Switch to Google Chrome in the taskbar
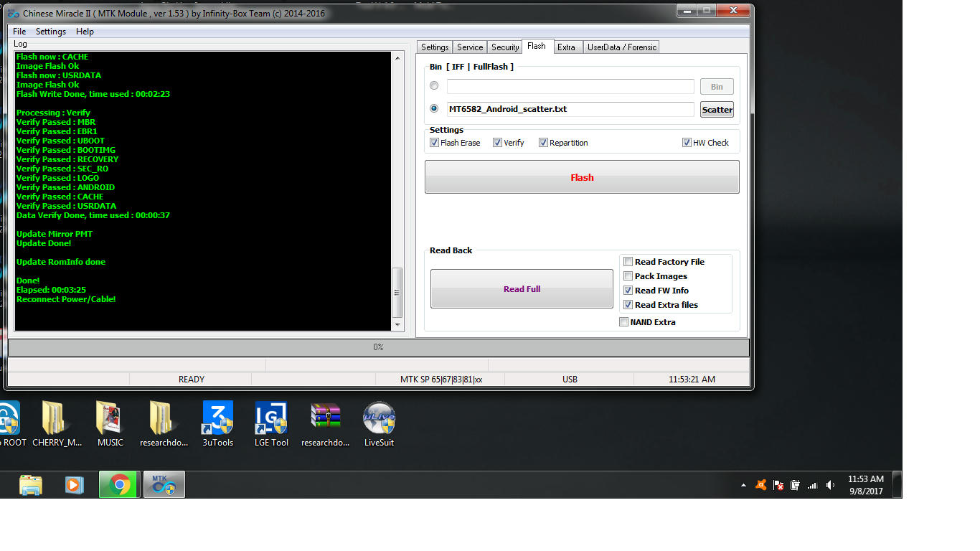980x551 pixels. 119,485
